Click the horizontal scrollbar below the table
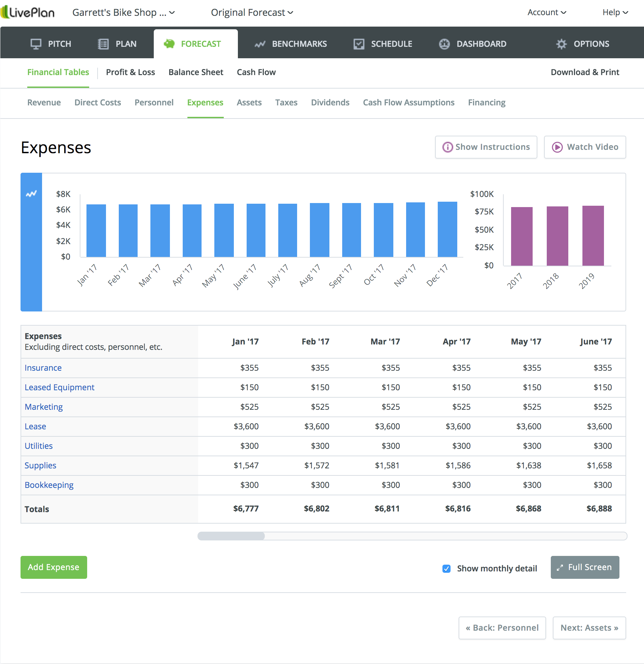Screen dimensions: 644x664 (x=231, y=536)
